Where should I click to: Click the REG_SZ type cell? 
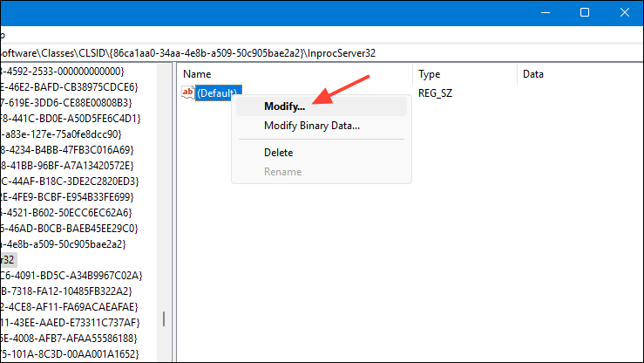pyautogui.click(x=435, y=93)
